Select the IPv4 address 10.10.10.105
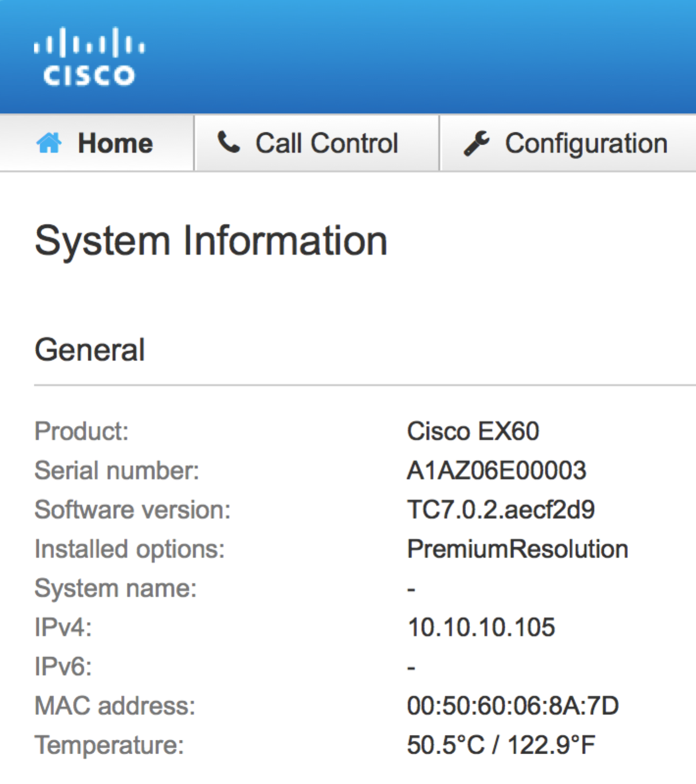Viewport: 696px width, 784px height. point(481,628)
